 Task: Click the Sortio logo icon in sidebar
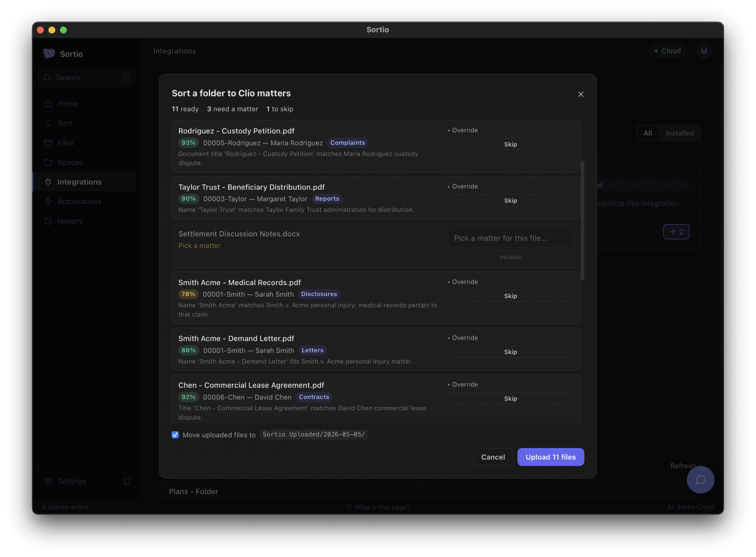[49, 53]
